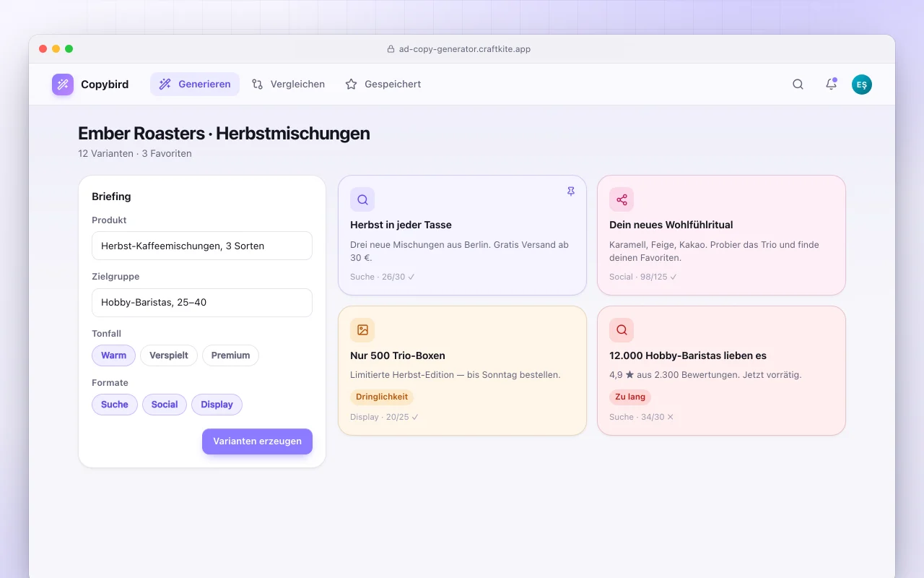Click the body text 4,9 ★ aus 2.300 Bewertungen
Screen dimensions: 924x578
coord(705,375)
